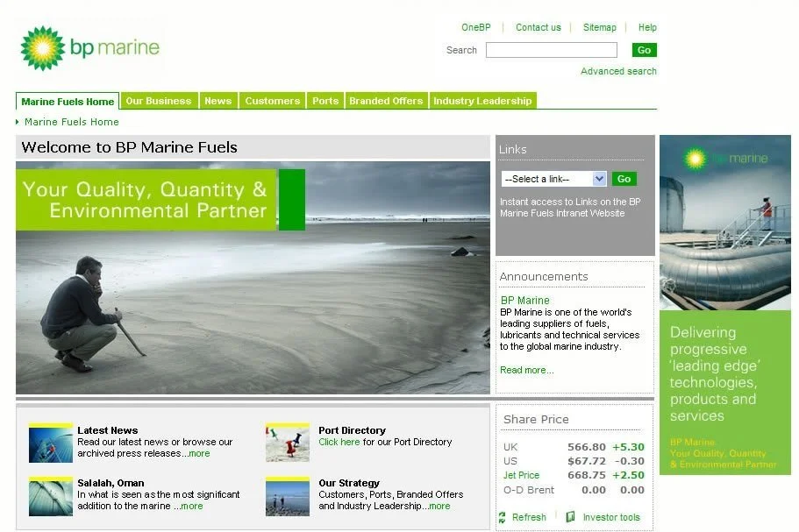
Task: Switch to the Branded Offers tab
Action: [386, 101]
